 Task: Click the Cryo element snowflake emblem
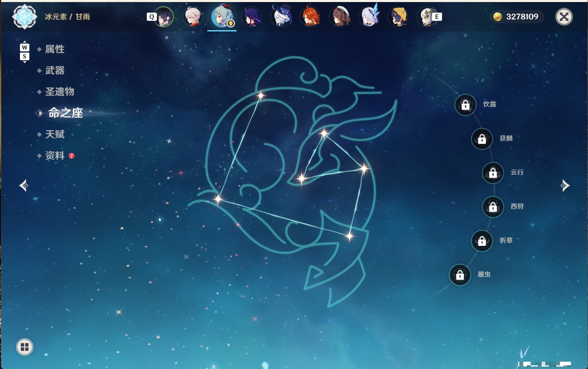coord(24,17)
